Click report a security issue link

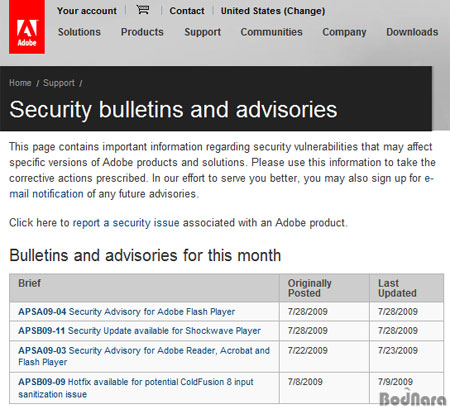tap(126, 223)
